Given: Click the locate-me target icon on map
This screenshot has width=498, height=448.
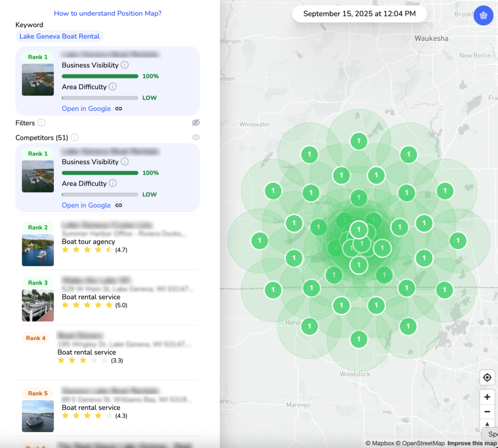Looking at the screenshot, I should click(x=487, y=377).
